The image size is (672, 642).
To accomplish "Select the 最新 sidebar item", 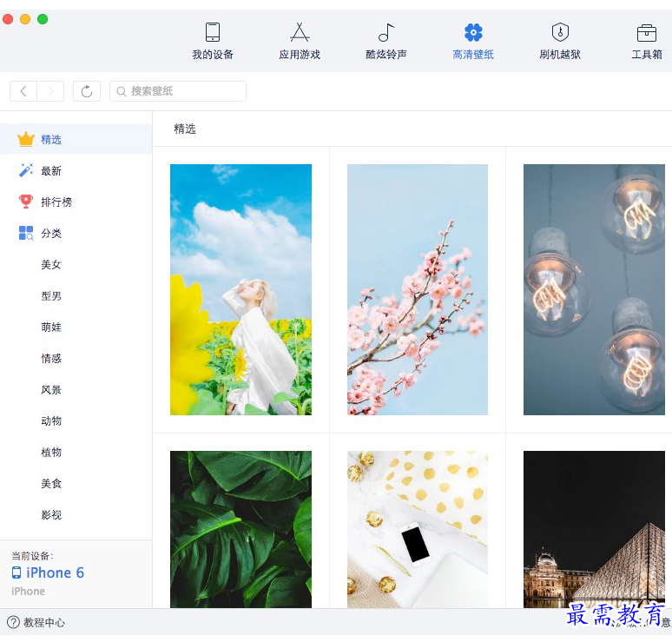I will coord(76,170).
